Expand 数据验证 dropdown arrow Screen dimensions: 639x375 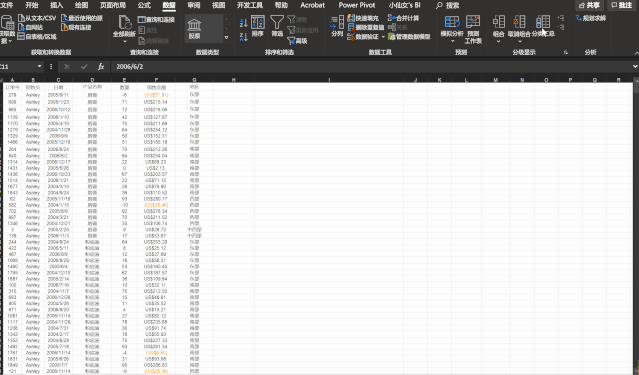(x=383, y=37)
